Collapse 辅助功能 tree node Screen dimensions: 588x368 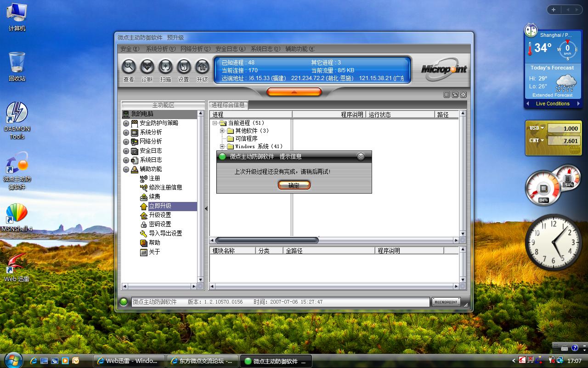(x=126, y=169)
